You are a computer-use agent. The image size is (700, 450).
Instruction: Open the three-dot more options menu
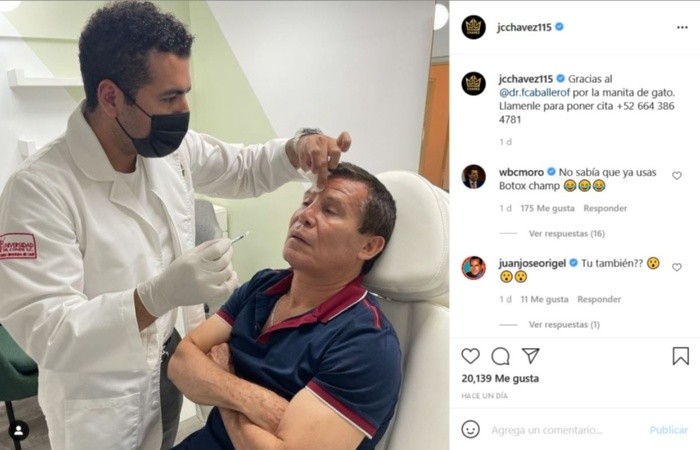[682, 27]
